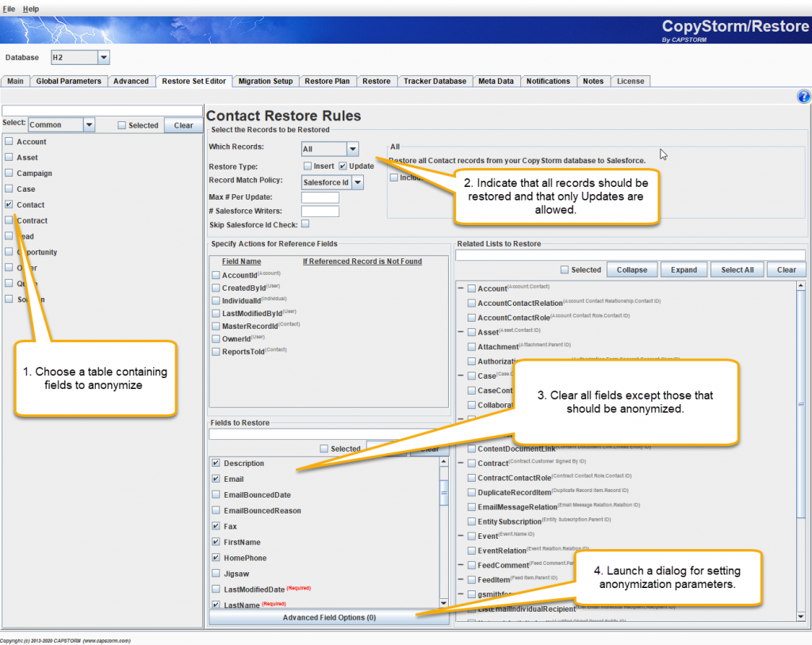812x645 pixels.
Task: Expand the related lists tree
Action: click(684, 269)
